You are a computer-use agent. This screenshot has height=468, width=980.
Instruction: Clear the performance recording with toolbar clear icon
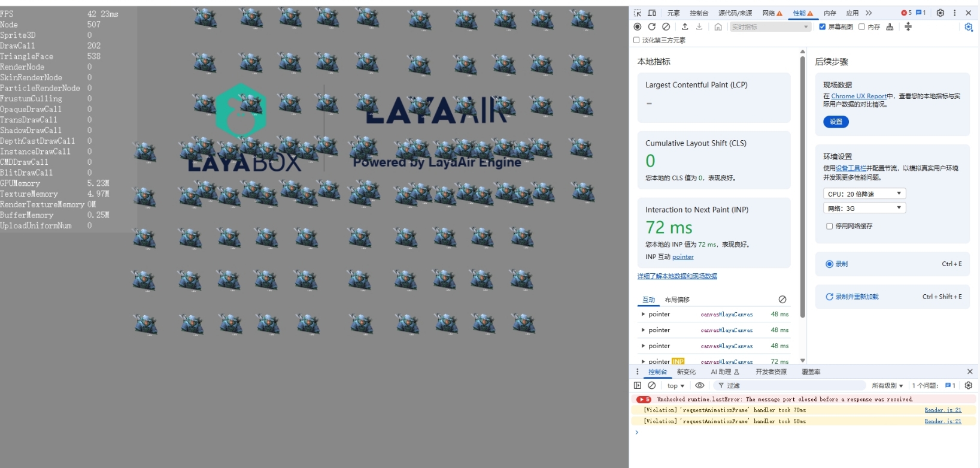[666, 26]
